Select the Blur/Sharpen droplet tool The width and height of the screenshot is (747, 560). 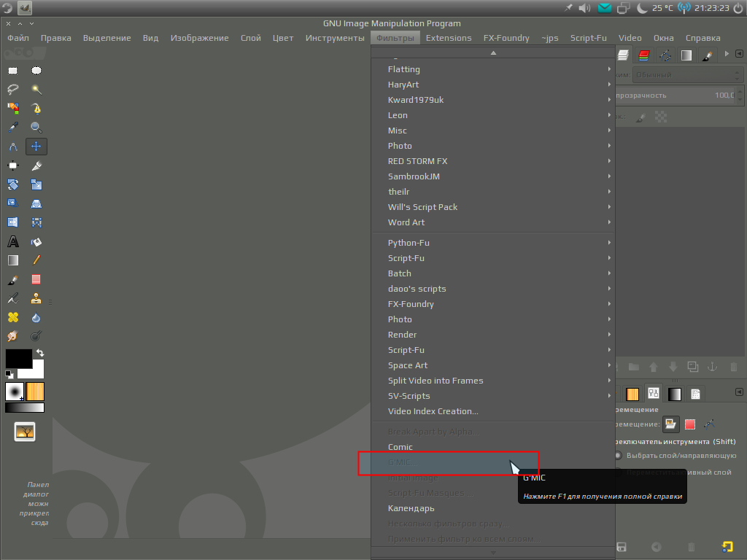[x=36, y=318]
